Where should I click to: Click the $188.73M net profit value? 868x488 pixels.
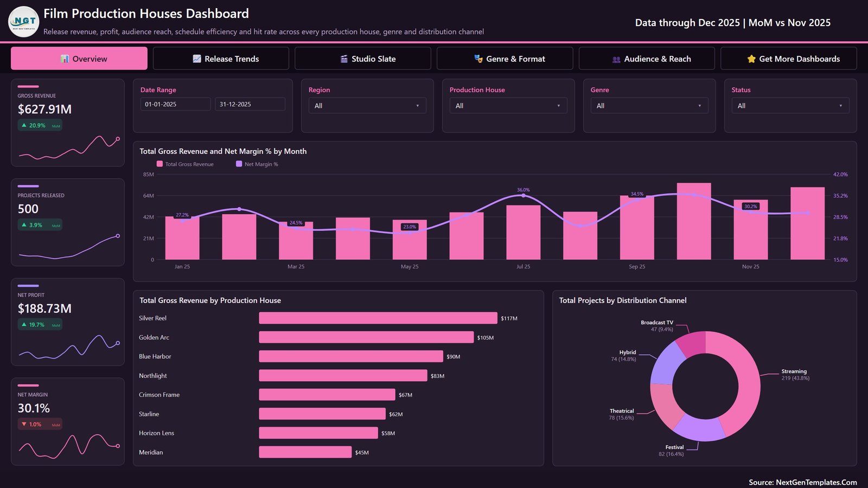(44, 309)
